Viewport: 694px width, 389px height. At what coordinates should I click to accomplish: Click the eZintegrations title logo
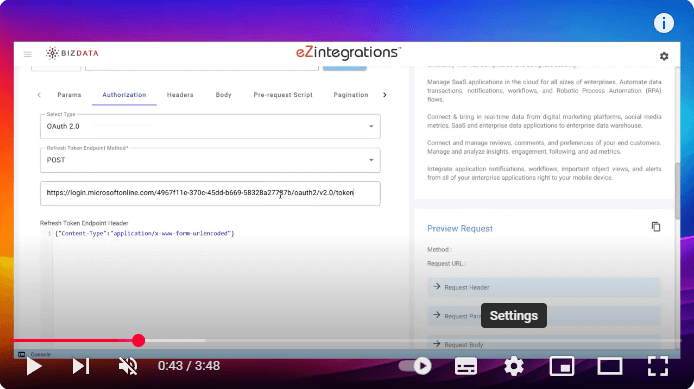pos(348,53)
